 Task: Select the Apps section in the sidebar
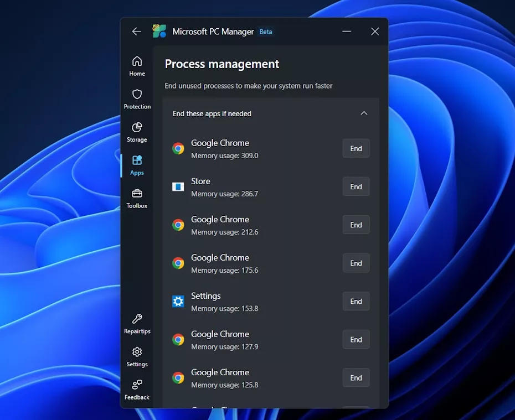point(137,165)
